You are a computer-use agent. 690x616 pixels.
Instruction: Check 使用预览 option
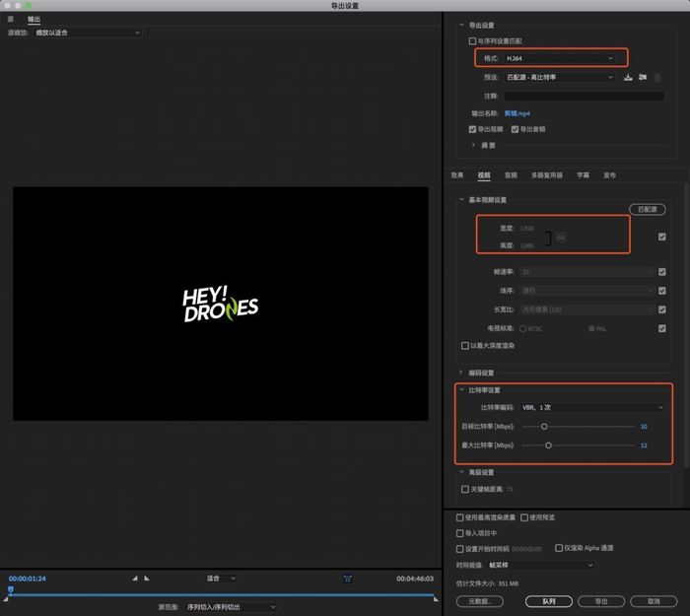coord(524,517)
